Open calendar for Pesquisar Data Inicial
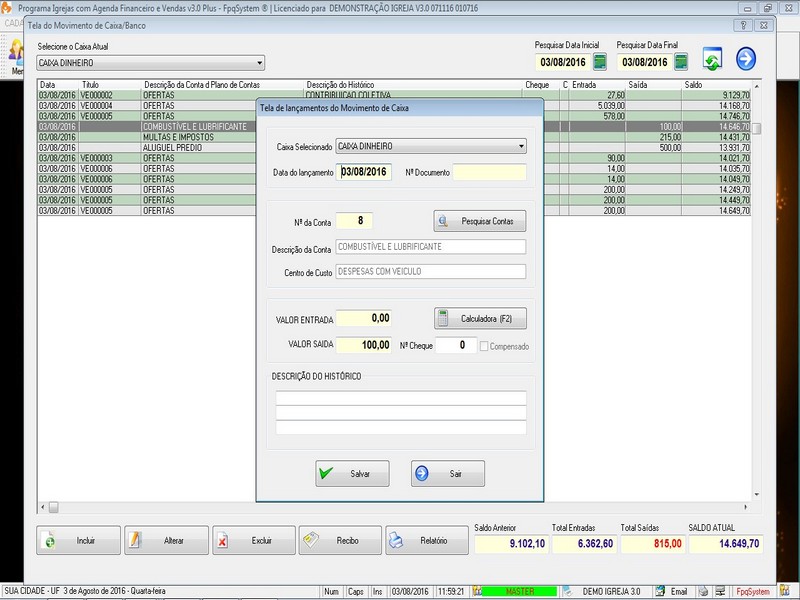800x600 pixels. pyautogui.click(x=600, y=62)
